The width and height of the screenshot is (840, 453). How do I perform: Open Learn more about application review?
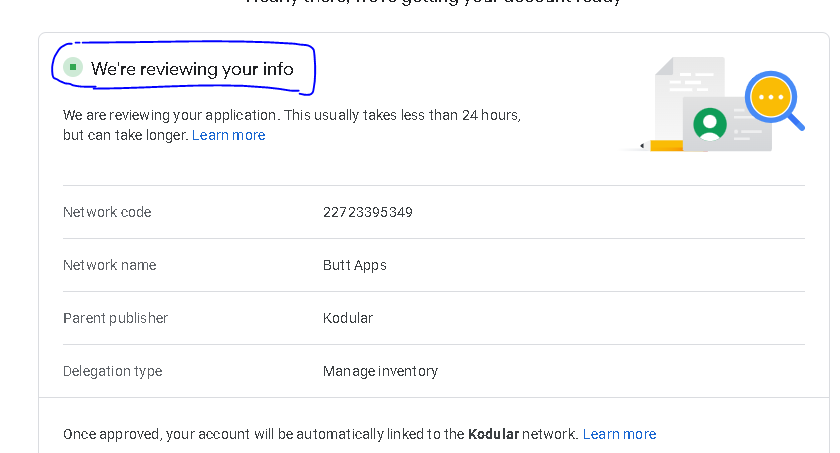pyautogui.click(x=229, y=135)
